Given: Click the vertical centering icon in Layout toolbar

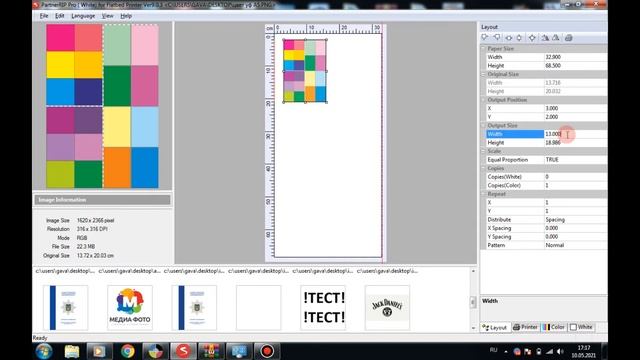Looking at the screenshot, I should coord(519,38).
